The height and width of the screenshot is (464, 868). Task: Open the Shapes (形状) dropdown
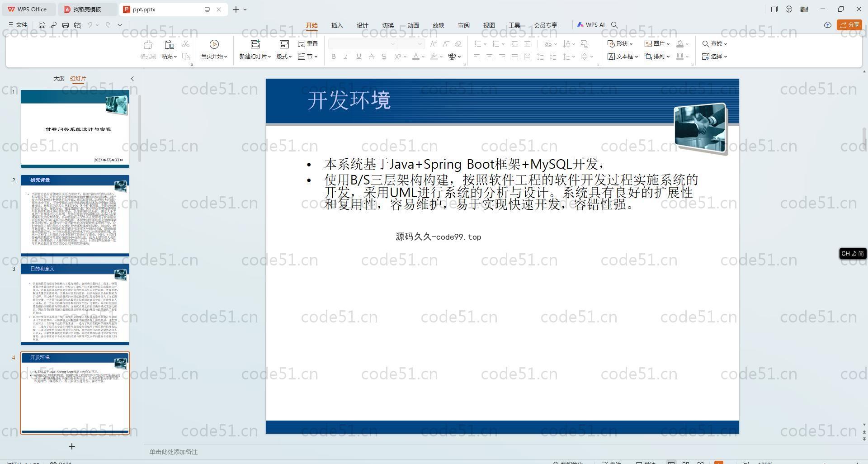click(x=620, y=44)
